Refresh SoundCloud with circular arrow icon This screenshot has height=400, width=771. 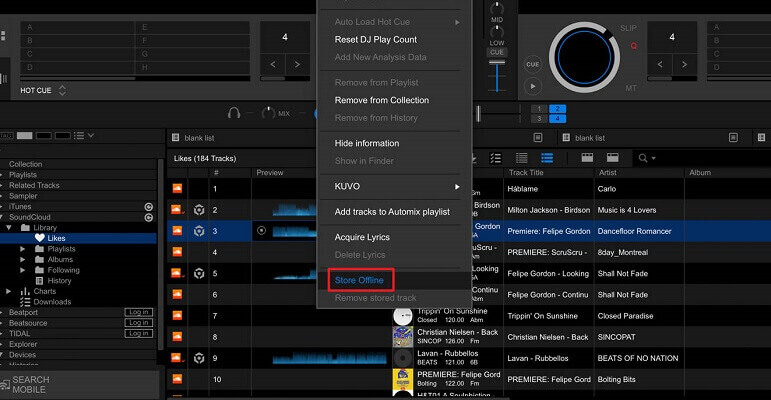pos(148,217)
